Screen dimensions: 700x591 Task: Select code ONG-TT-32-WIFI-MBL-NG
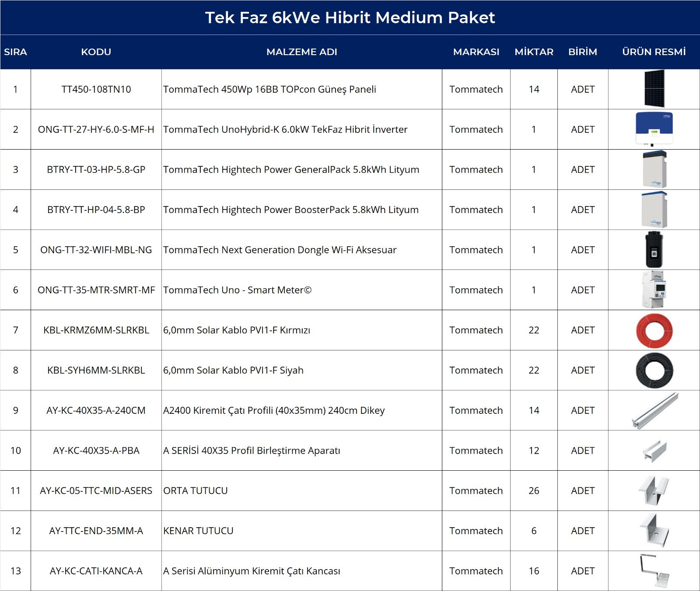[x=96, y=250]
